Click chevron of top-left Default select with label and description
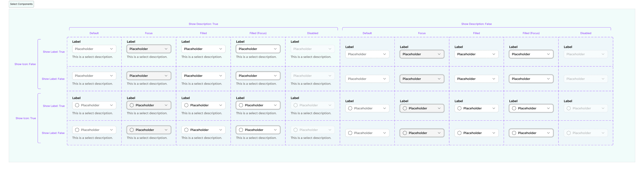The height and width of the screenshot is (171, 644). 111,49
